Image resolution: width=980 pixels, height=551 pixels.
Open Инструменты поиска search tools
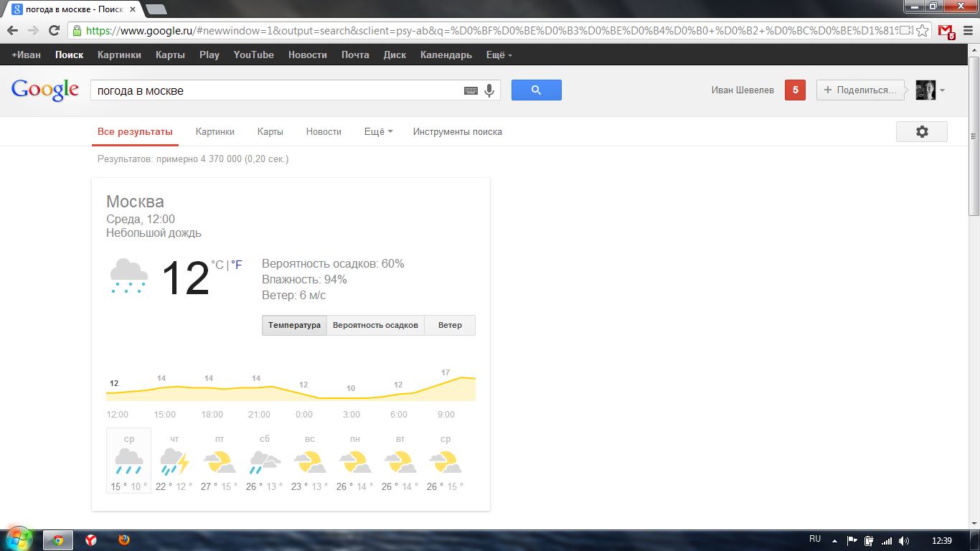coord(458,132)
